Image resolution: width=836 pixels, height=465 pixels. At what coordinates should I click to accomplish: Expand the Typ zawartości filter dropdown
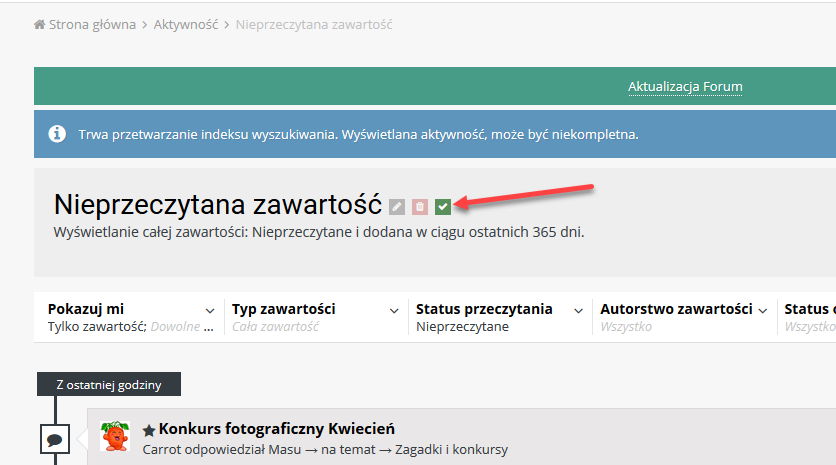316,317
